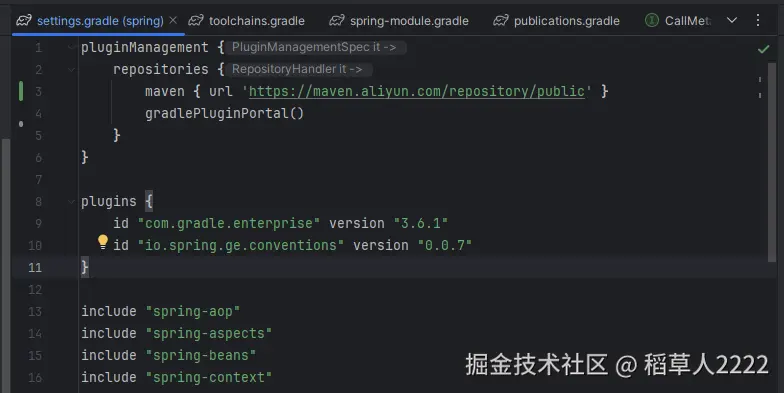Switch to the CallMet interface tab

click(678, 20)
